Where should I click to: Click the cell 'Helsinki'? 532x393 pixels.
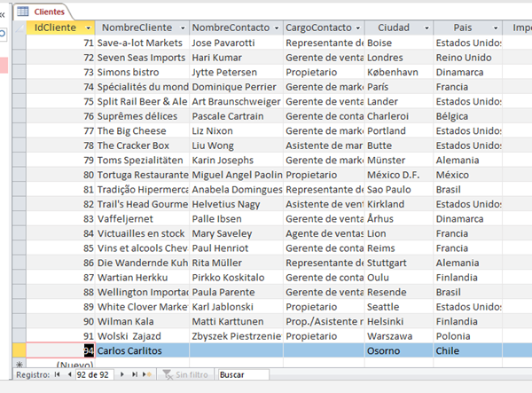[x=399, y=321]
